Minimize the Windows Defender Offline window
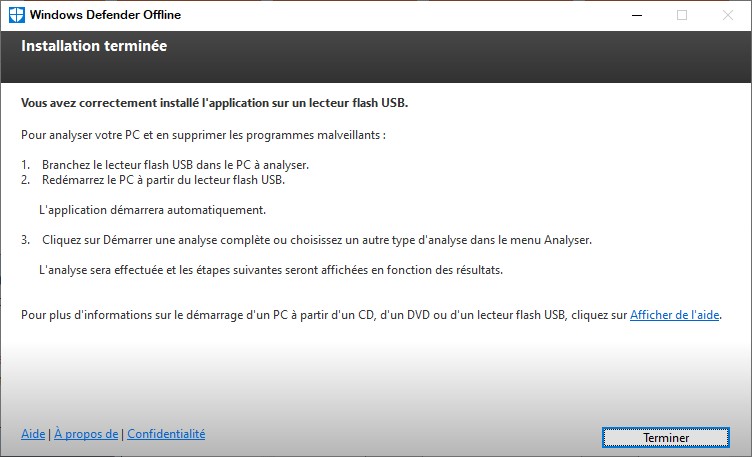Image resolution: width=752 pixels, height=457 pixels. (636, 15)
